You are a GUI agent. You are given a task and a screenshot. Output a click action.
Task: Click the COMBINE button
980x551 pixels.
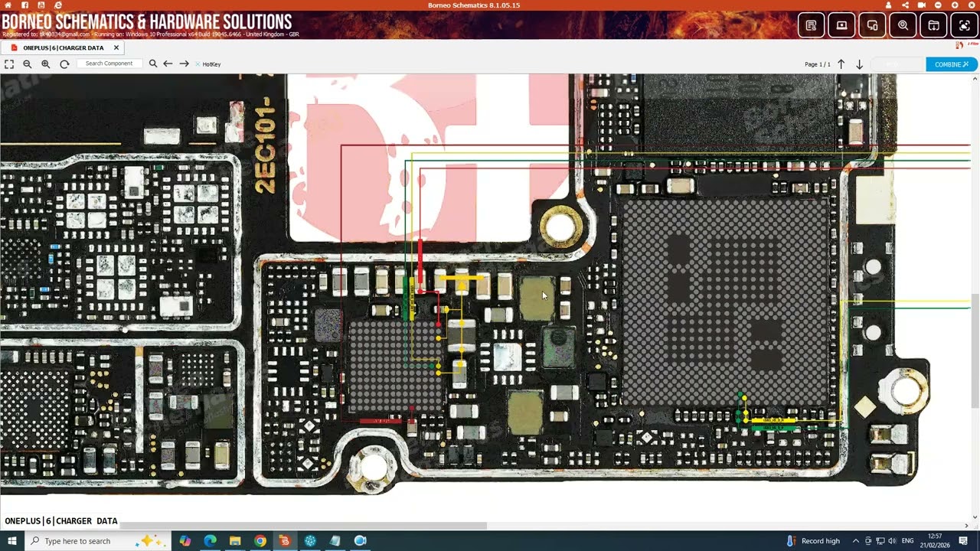click(951, 64)
